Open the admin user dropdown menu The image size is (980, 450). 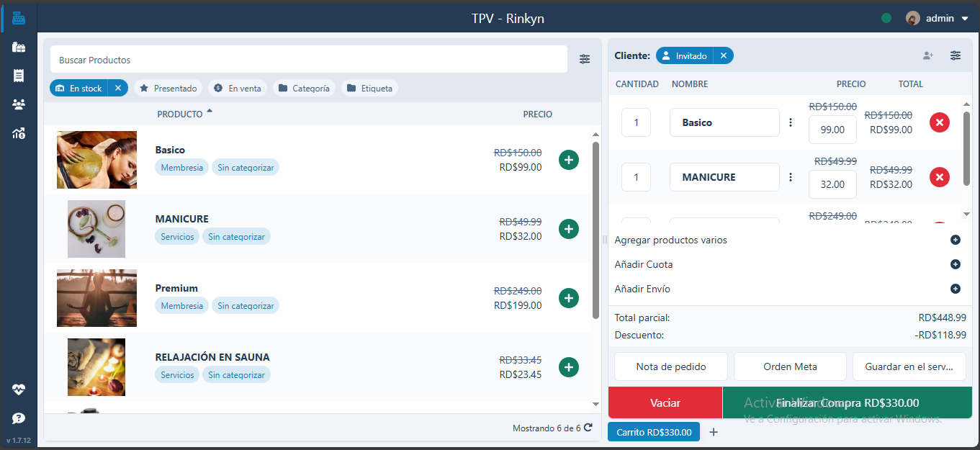tap(938, 18)
